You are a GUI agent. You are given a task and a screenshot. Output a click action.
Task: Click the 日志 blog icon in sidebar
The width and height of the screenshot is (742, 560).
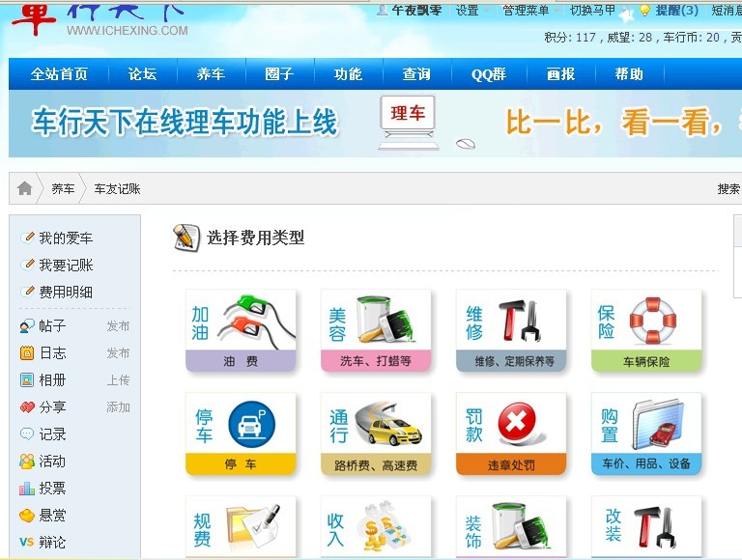click(x=27, y=352)
